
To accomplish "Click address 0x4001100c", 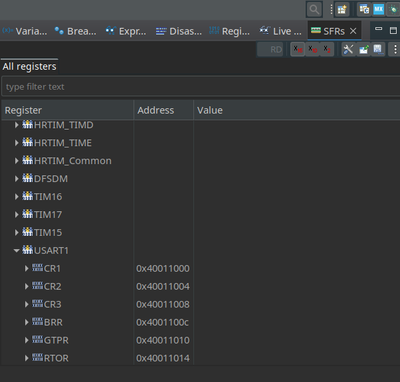I will [x=163, y=322].
